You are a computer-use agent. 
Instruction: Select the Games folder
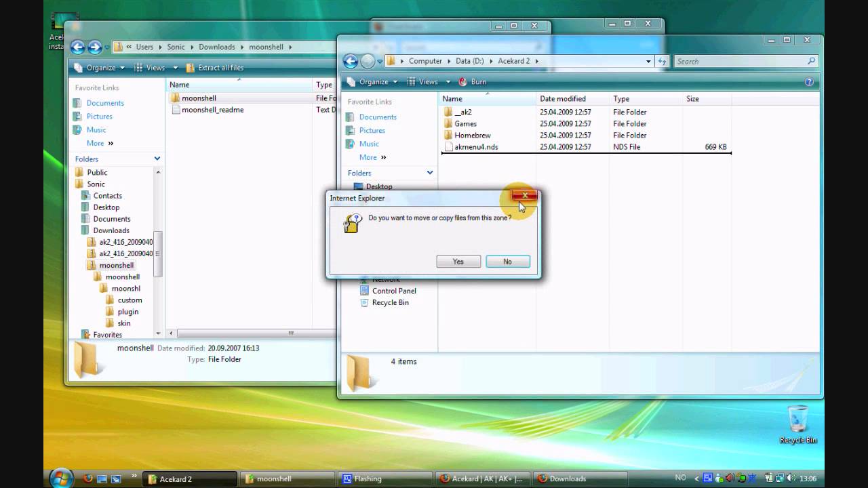(x=465, y=124)
